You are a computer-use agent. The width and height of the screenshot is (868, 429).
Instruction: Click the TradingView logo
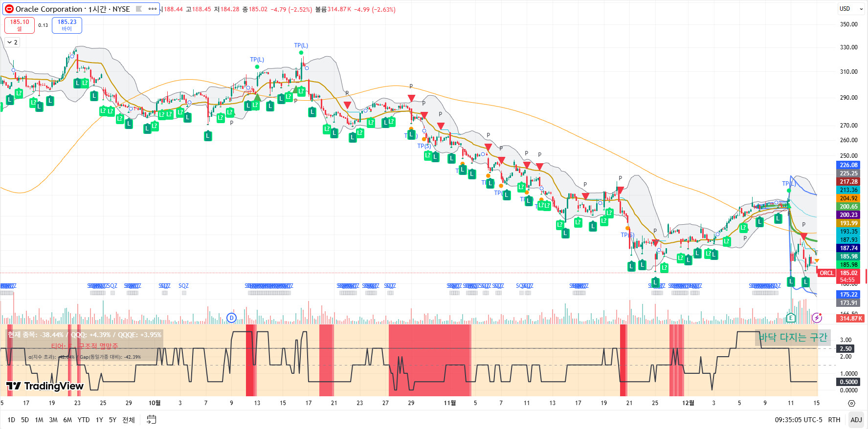tap(45, 386)
